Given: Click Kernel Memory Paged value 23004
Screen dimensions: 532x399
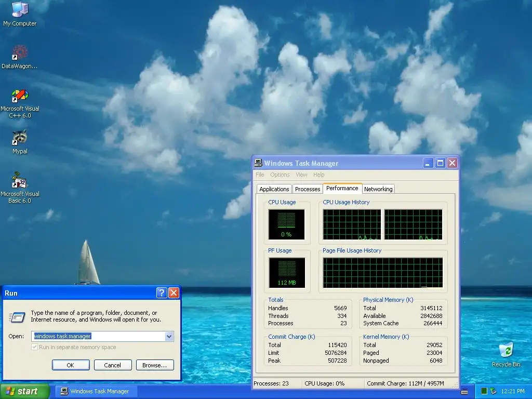Looking at the screenshot, I should tap(435, 353).
